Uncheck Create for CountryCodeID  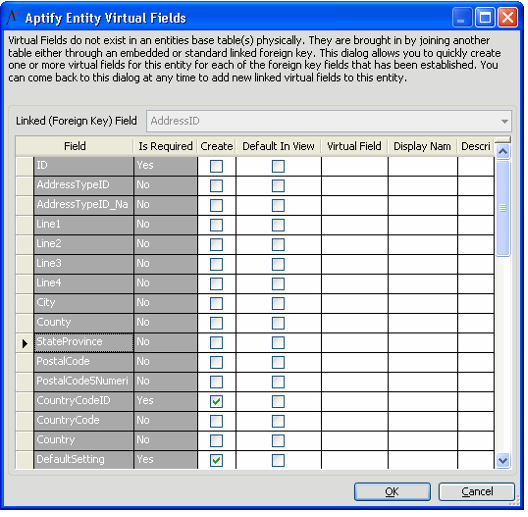(216, 401)
